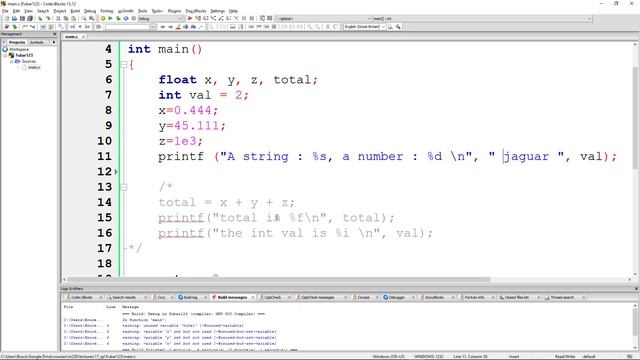Image resolution: width=640 pixels, height=360 pixels.
Task: Click the editor horizontal scrollbar
Action: (279, 280)
